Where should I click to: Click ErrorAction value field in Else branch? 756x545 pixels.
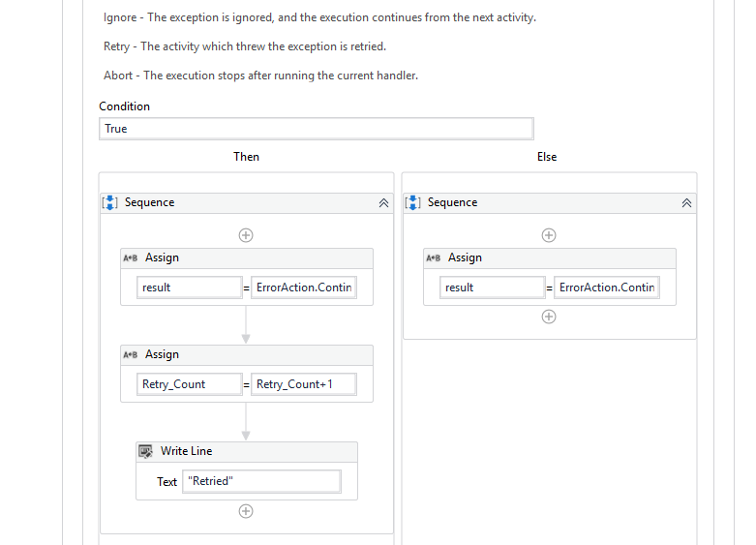coord(606,288)
